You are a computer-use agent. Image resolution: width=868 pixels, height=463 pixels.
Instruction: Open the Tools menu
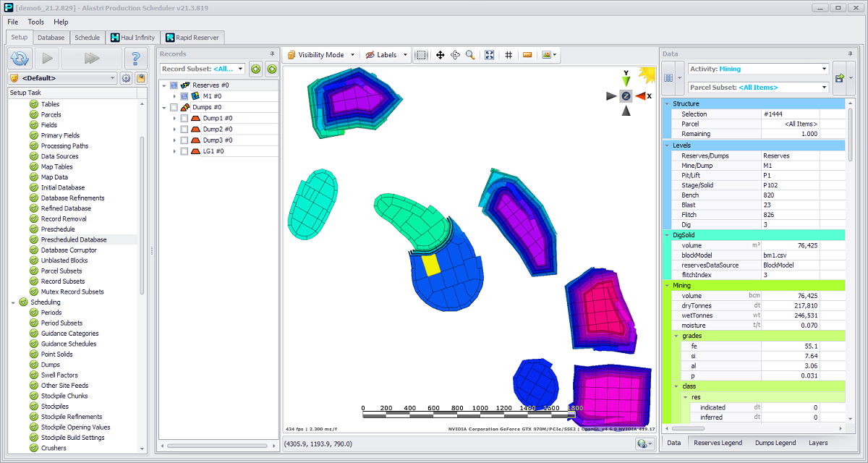36,22
